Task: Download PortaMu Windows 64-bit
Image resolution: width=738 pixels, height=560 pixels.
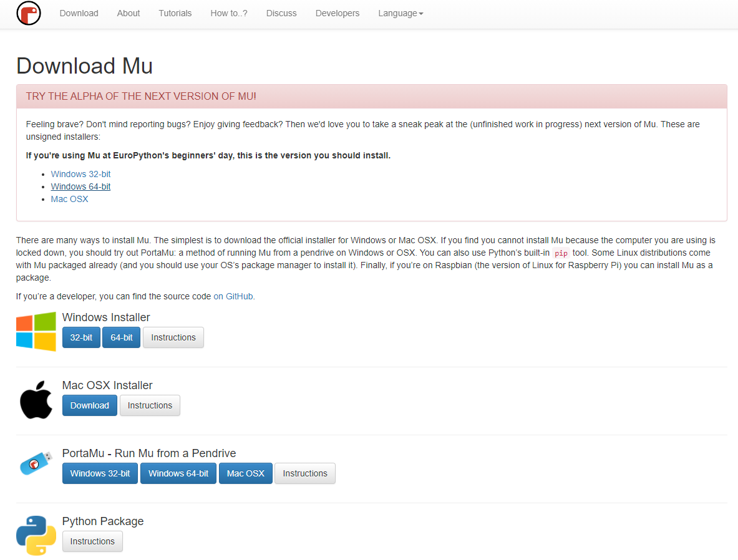Action: 178,473
